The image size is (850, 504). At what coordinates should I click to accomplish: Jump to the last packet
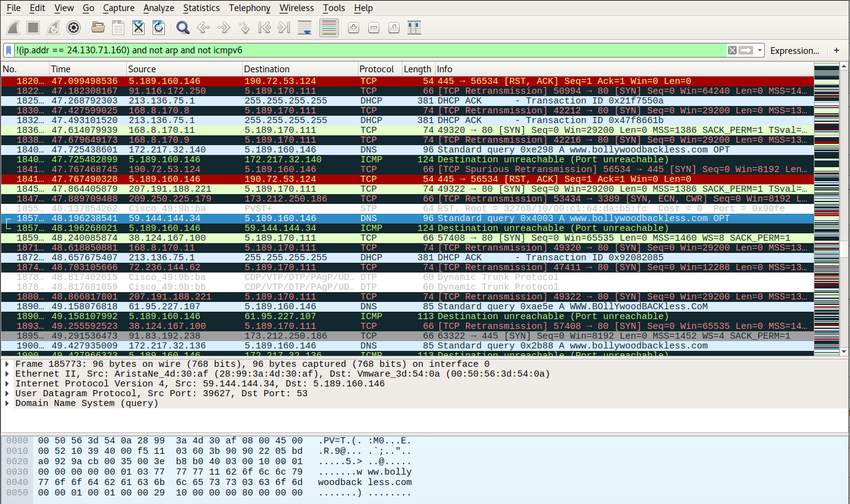tap(283, 28)
